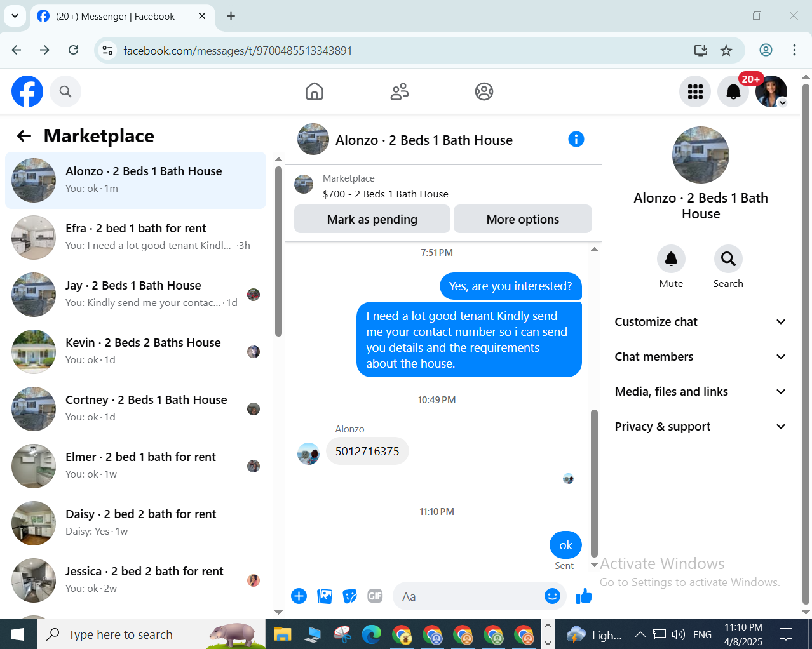812x649 pixels.
Task: Expand Media, files and links section
Action: (x=701, y=392)
